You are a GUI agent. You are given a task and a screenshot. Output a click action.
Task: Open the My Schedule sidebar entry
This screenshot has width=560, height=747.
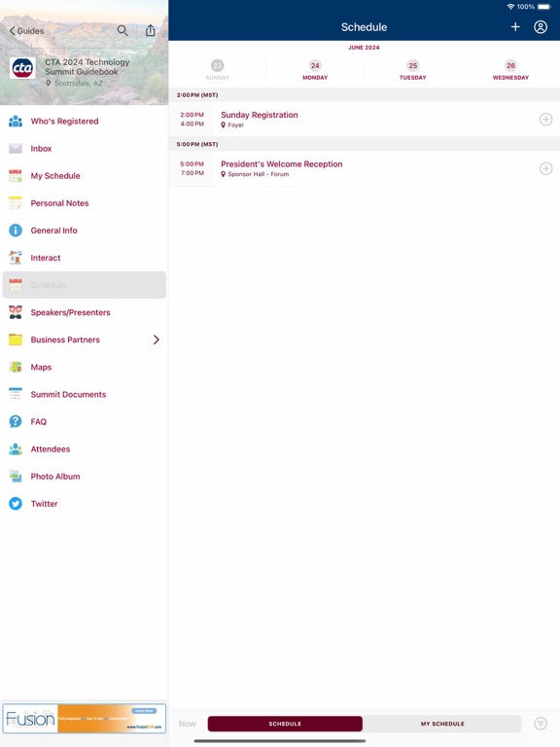pyautogui.click(x=85, y=176)
